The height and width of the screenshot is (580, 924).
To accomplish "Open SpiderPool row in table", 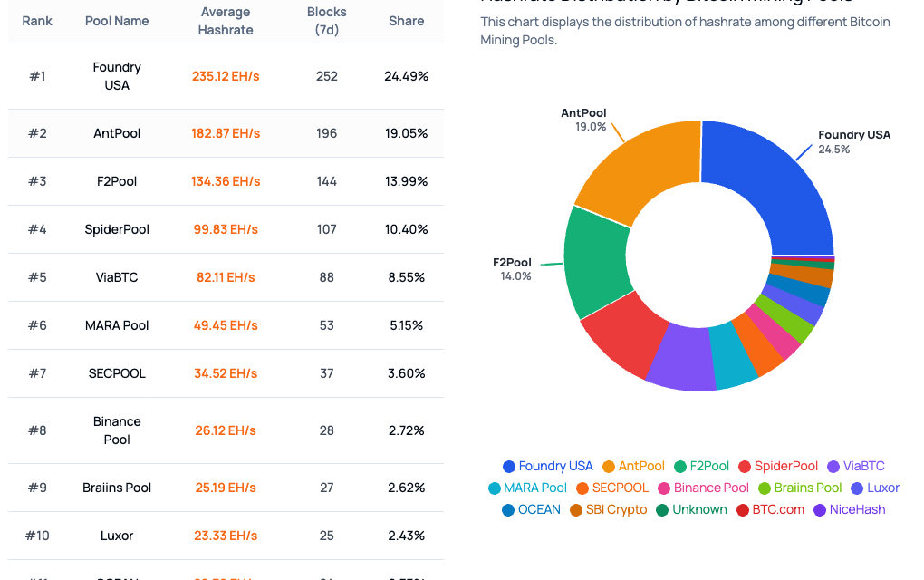I will [226, 229].
